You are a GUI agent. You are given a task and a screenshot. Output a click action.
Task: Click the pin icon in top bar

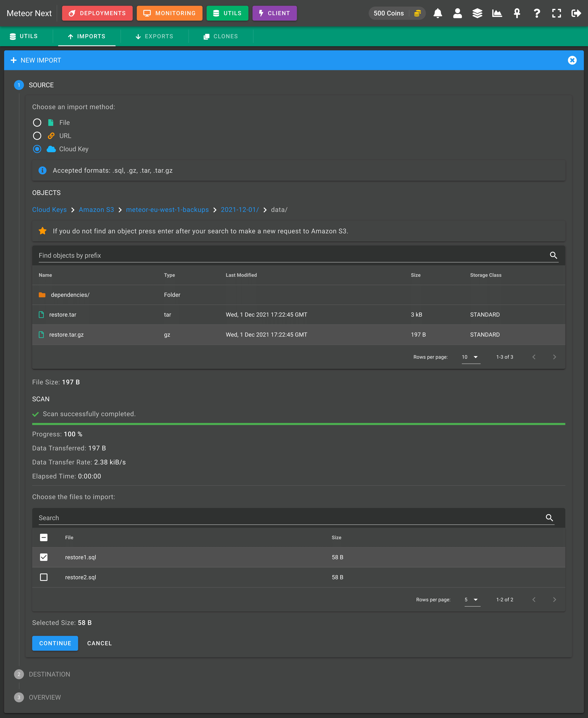click(517, 13)
